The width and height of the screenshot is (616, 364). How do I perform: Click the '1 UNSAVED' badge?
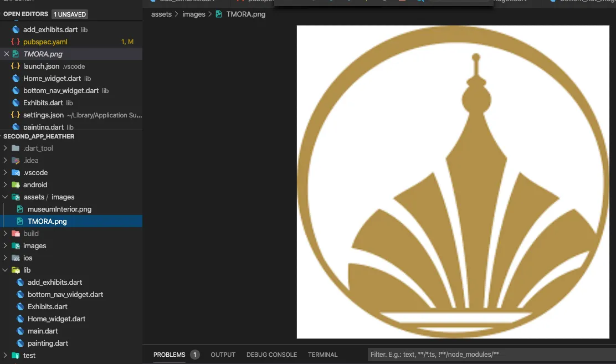coord(70,14)
